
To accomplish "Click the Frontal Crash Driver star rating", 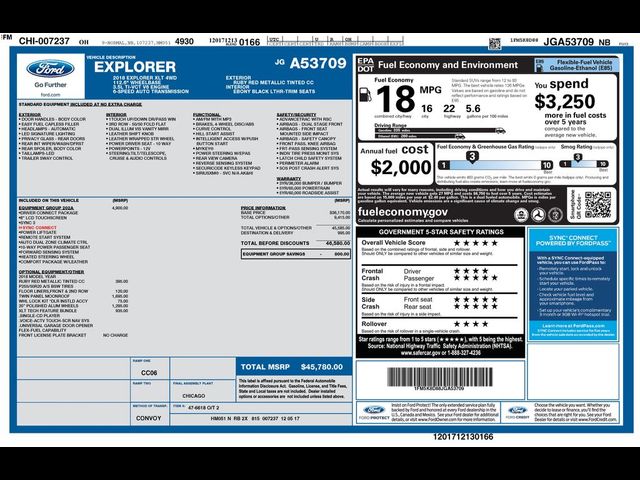I will [x=471, y=271].
